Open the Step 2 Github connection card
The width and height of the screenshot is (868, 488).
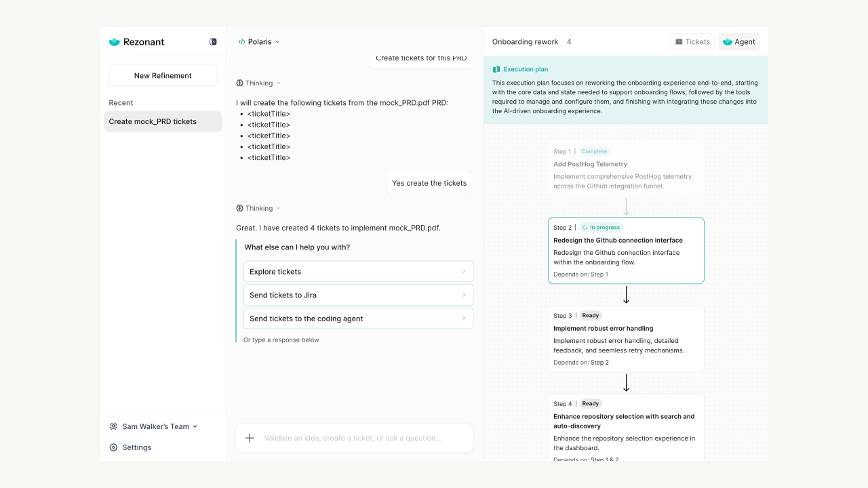click(x=626, y=250)
